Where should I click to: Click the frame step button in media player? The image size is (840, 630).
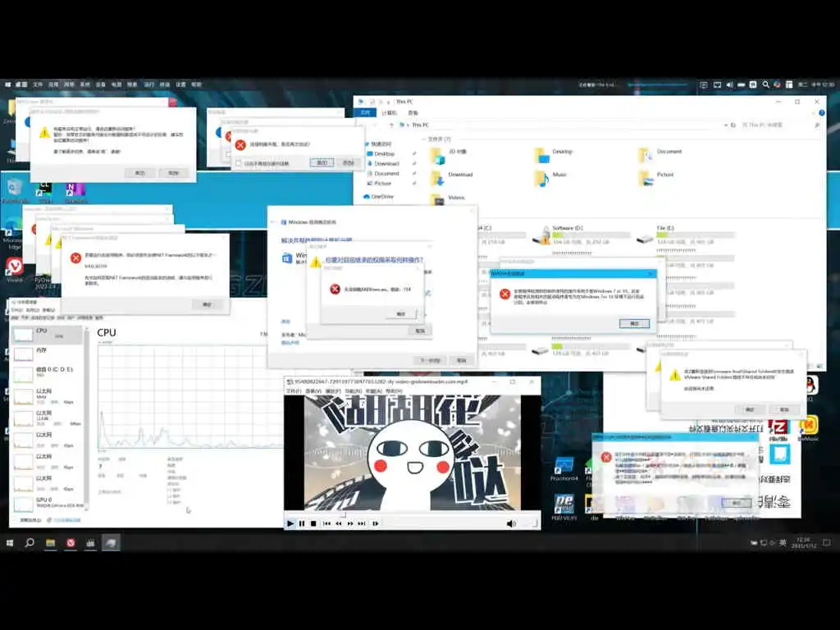point(376,523)
